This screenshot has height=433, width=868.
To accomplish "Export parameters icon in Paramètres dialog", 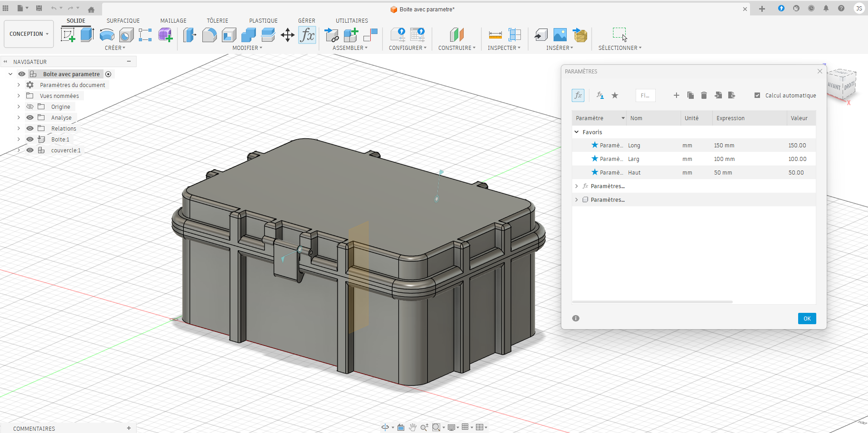I will 731,95.
